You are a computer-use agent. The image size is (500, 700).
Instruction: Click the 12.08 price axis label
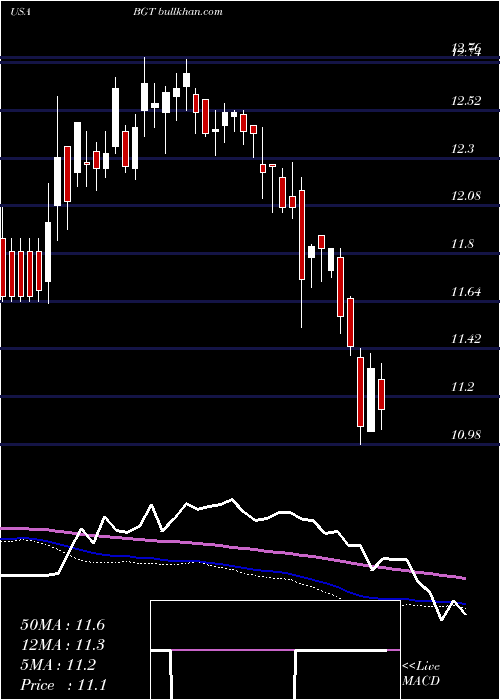(x=466, y=196)
